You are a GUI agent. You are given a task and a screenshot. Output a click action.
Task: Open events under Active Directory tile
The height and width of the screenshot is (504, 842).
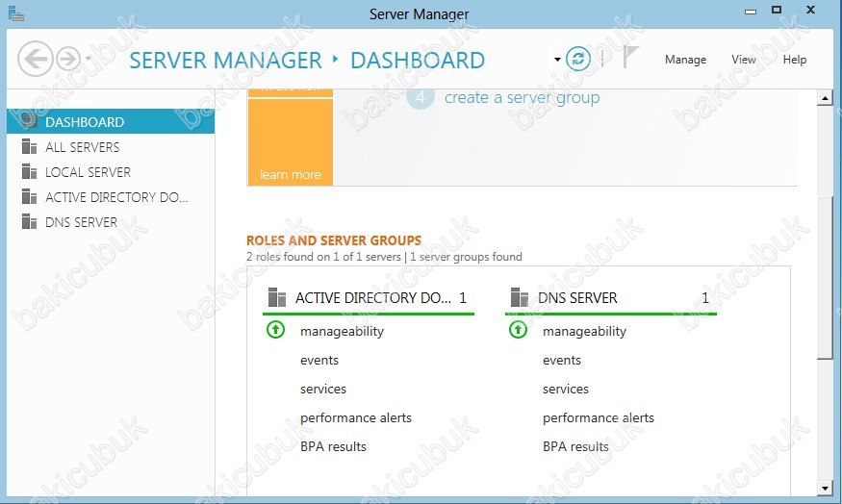[319, 360]
